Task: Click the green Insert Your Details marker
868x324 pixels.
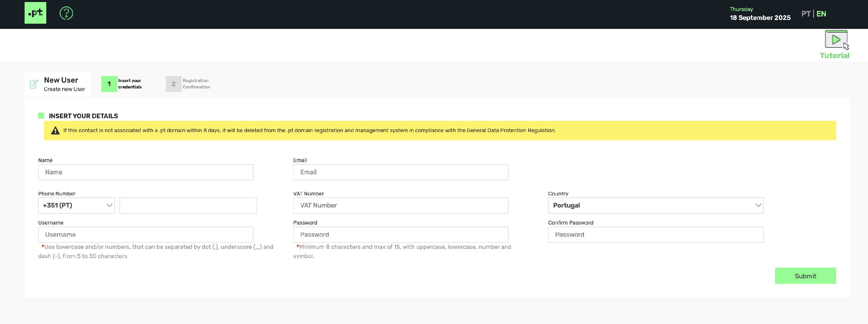Action: coord(41,116)
